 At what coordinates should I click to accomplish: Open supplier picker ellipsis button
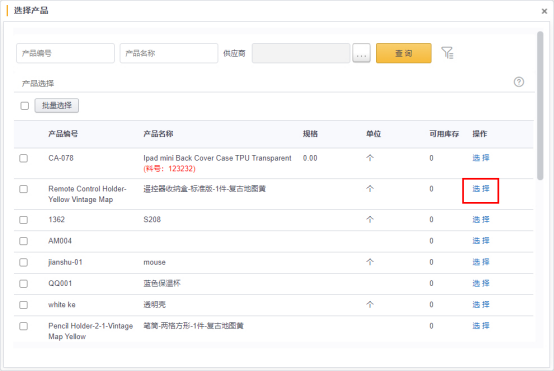361,53
